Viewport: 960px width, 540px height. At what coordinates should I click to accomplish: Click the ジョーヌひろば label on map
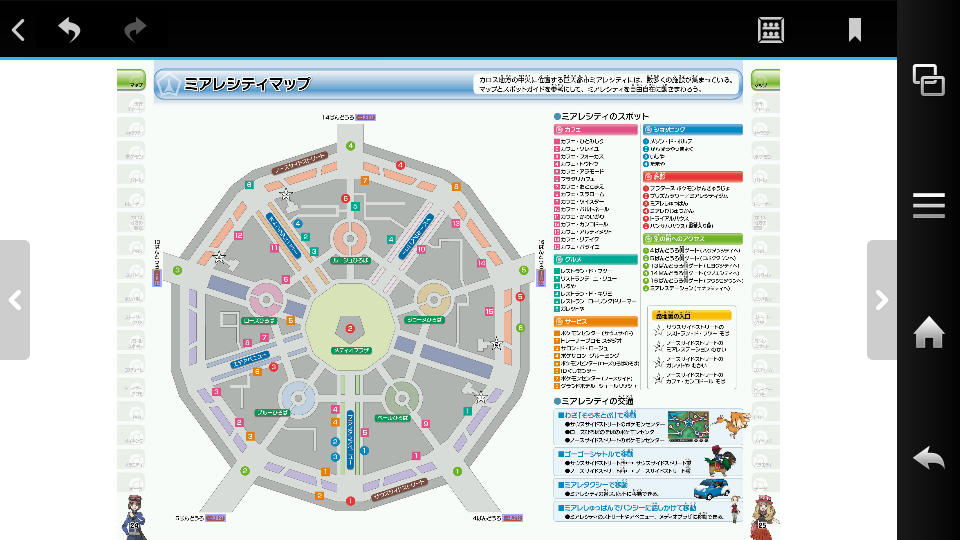[424, 320]
